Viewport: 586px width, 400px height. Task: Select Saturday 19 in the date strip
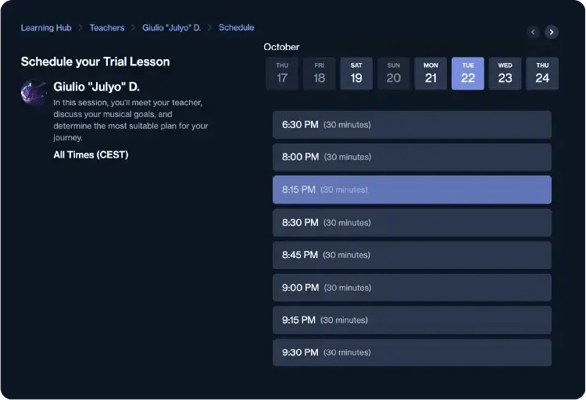(x=356, y=74)
